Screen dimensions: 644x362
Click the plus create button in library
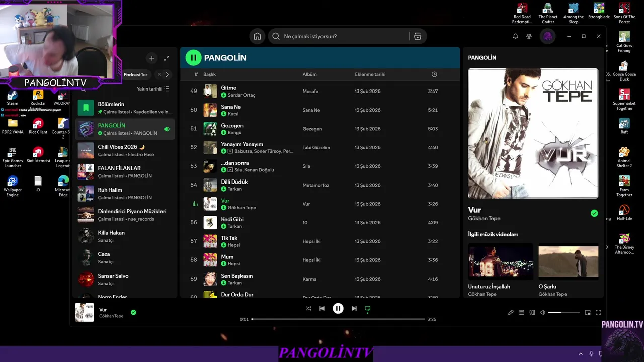coord(152,58)
